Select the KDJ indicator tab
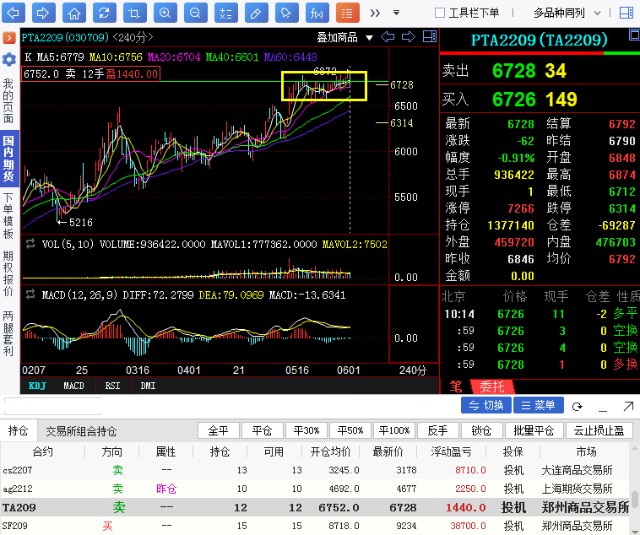 [x=37, y=386]
